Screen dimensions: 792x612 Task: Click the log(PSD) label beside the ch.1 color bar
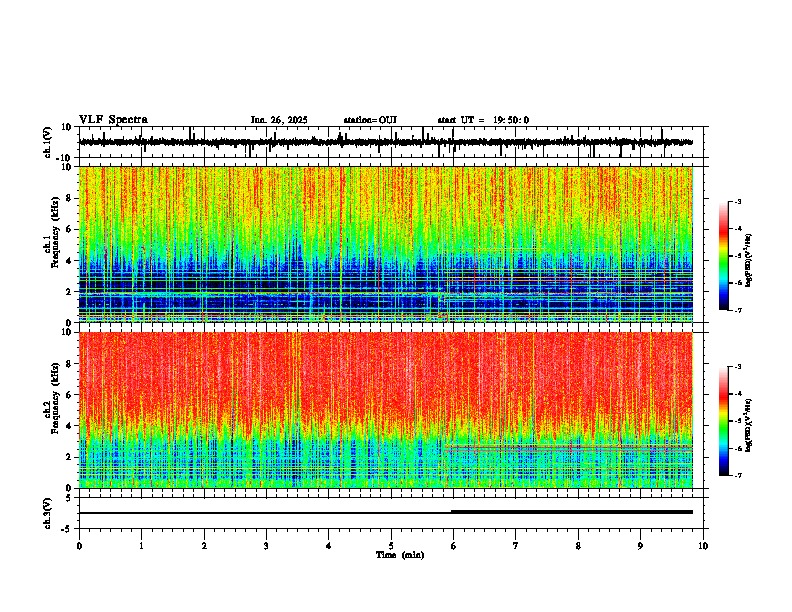coord(749,261)
